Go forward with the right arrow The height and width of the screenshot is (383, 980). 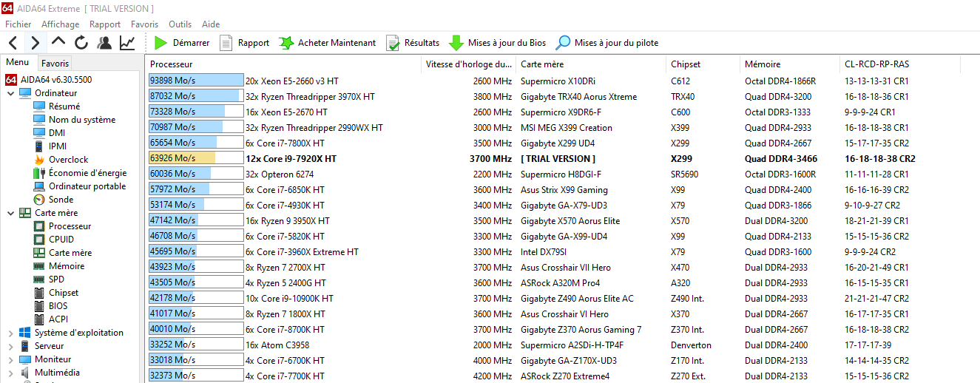point(36,43)
